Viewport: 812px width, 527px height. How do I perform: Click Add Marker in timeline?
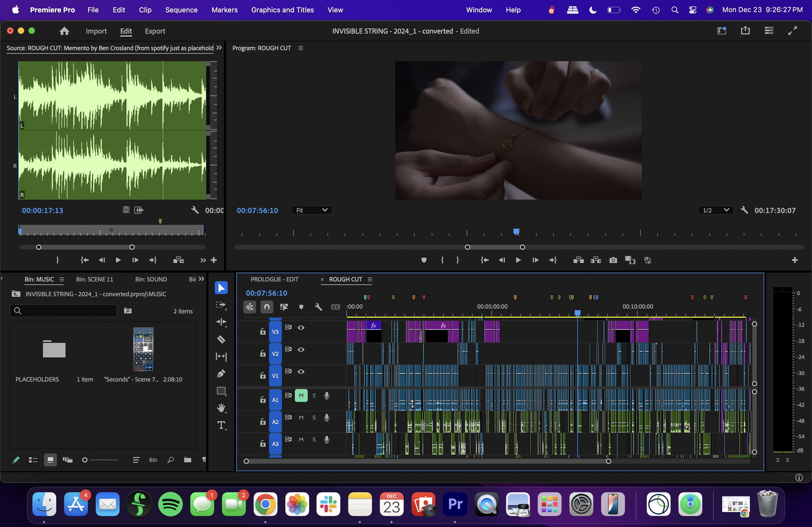pyautogui.click(x=301, y=307)
